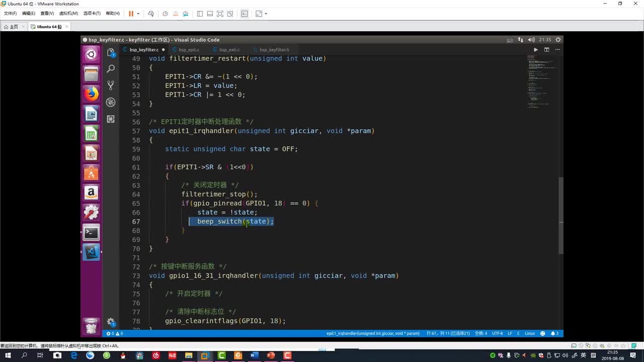Image resolution: width=644 pixels, height=362 pixels.
Task: Open Ubuntu volume indicator in top panel
Action: (x=531, y=40)
